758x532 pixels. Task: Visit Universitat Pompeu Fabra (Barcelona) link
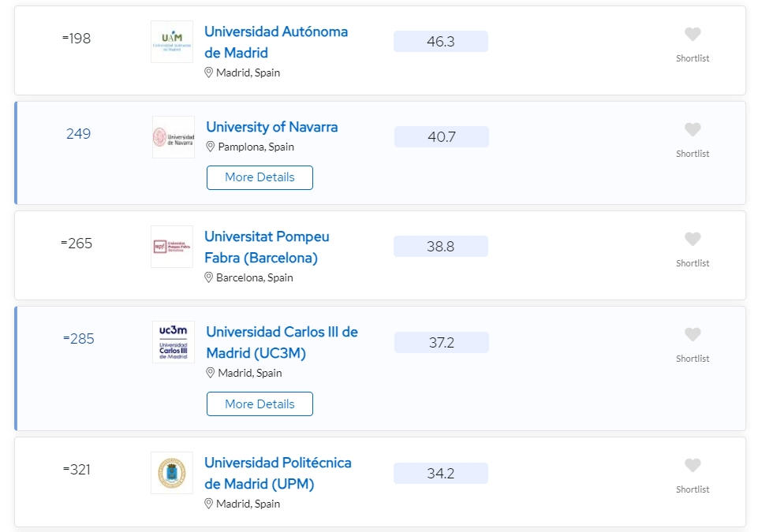tap(267, 247)
